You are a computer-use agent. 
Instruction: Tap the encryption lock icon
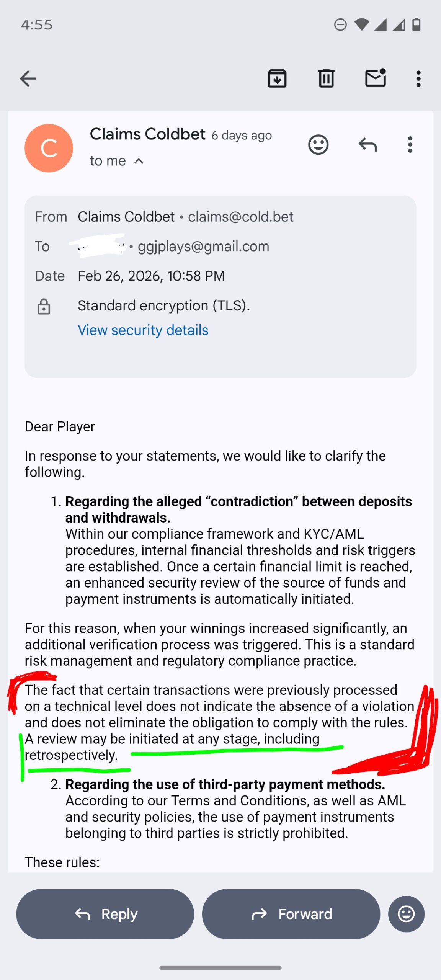(44, 307)
